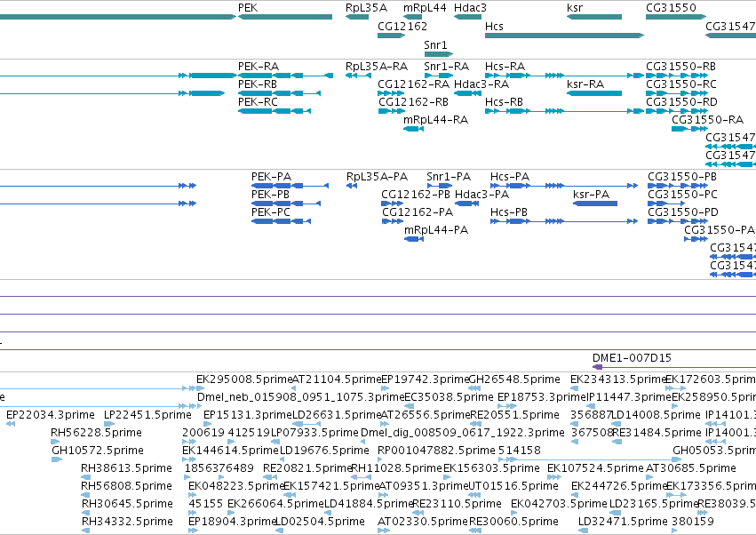Image resolution: width=756 pixels, height=535 pixels.
Task: Click the RH56808.5prime EST label
Action: click(x=126, y=486)
